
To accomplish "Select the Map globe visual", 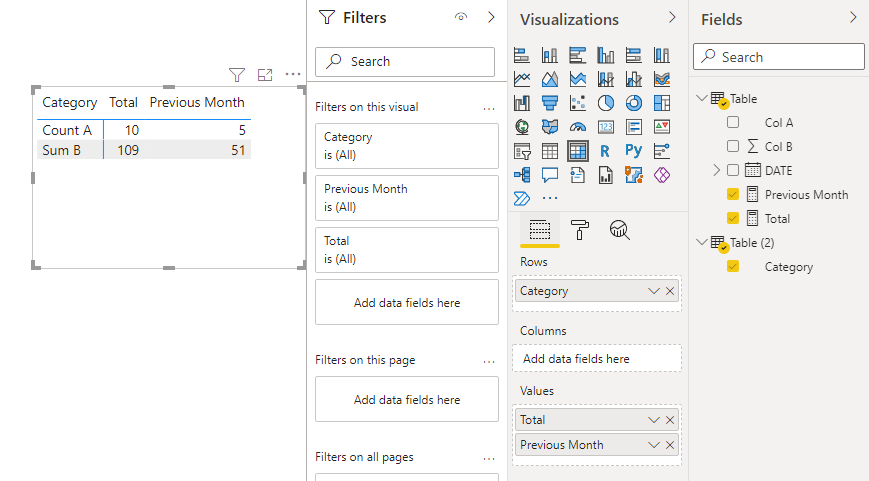I will [x=522, y=127].
